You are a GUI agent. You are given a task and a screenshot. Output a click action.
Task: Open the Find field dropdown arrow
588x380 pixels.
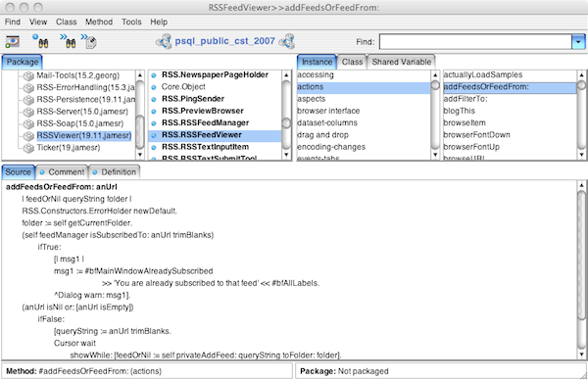click(x=578, y=41)
